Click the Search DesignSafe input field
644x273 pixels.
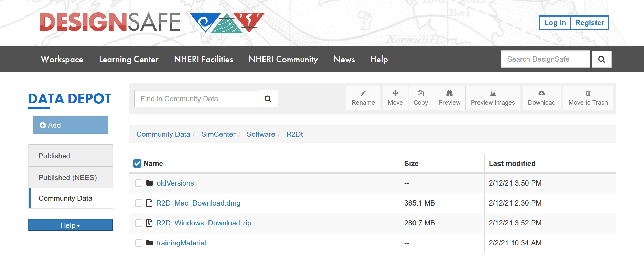[545, 59]
